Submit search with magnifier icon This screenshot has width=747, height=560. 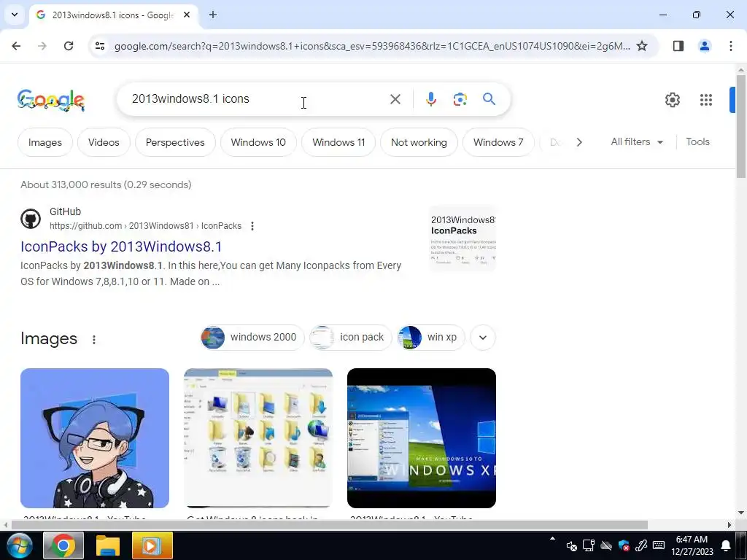pos(489,99)
